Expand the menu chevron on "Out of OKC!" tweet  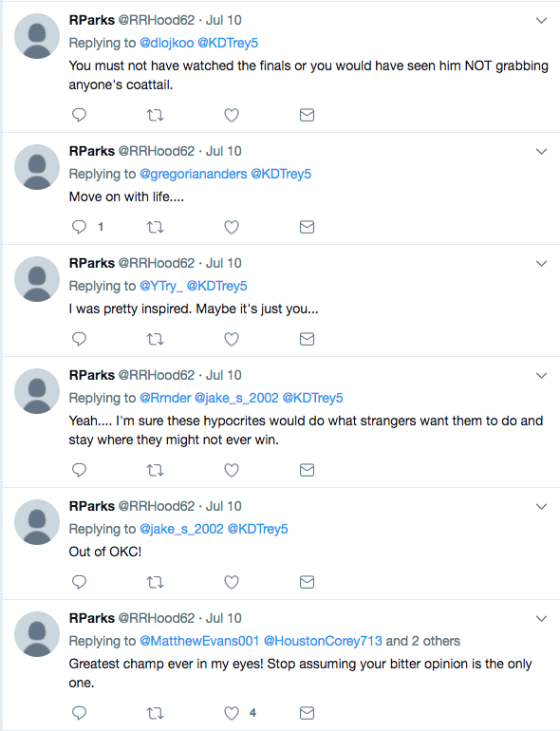[541, 506]
